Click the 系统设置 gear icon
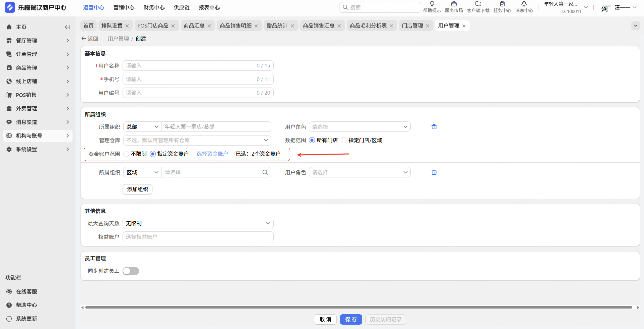644x329 pixels. (x=9, y=149)
